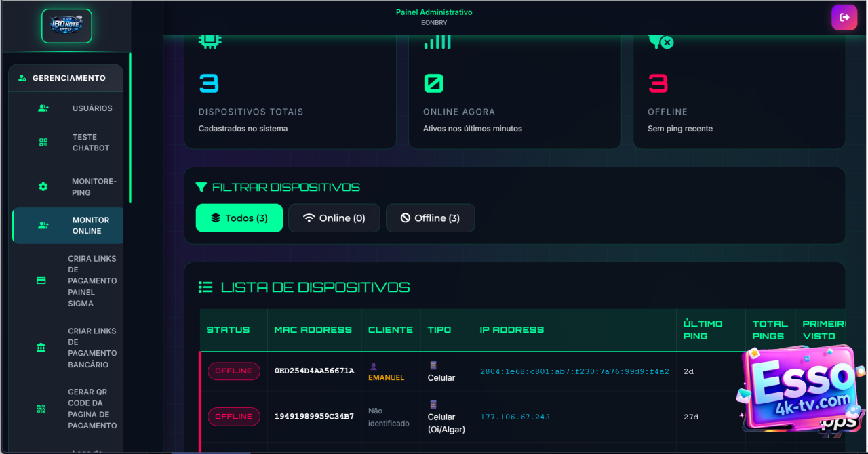Click the Usuários user-plus icon
Image resolution: width=868 pixels, height=454 pixels.
43,108
